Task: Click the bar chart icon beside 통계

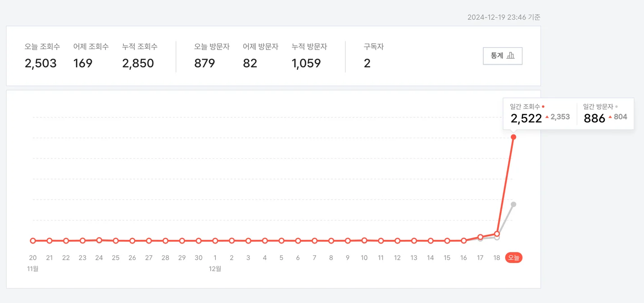Action: pos(511,55)
